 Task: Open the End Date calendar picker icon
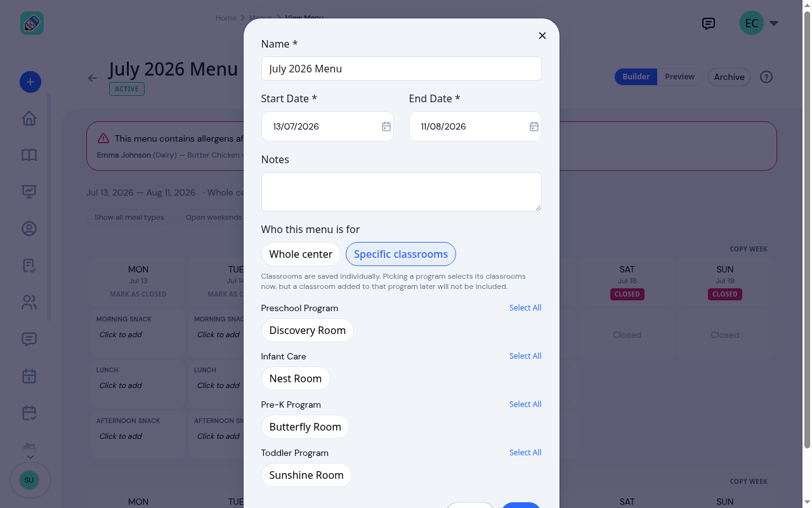click(534, 126)
